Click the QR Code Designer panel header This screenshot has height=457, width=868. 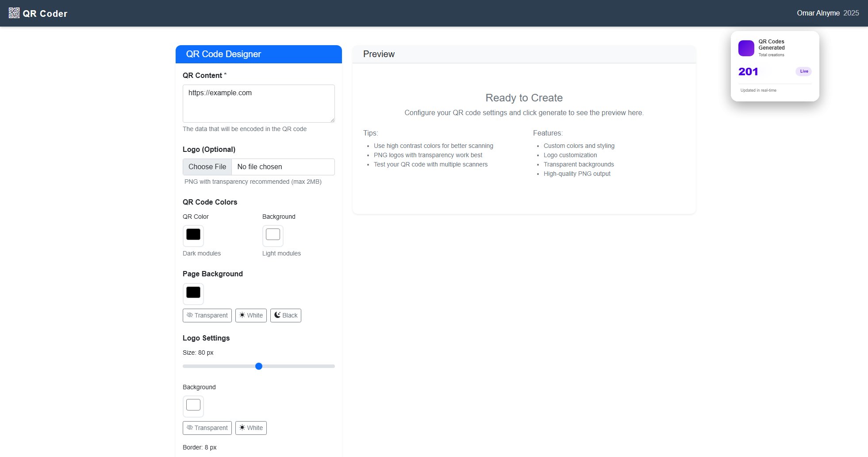click(x=258, y=54)
